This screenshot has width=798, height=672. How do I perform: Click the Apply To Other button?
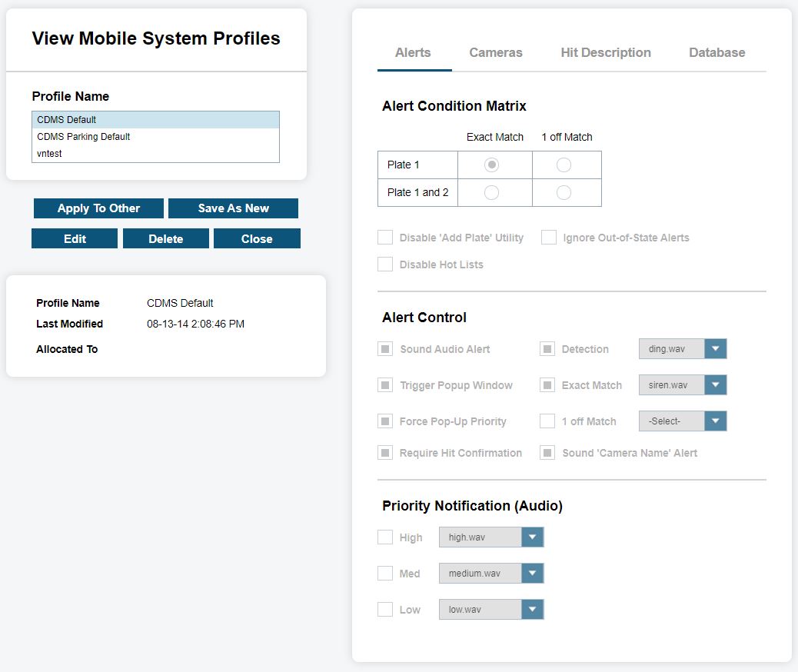click(x=98, y=208)
